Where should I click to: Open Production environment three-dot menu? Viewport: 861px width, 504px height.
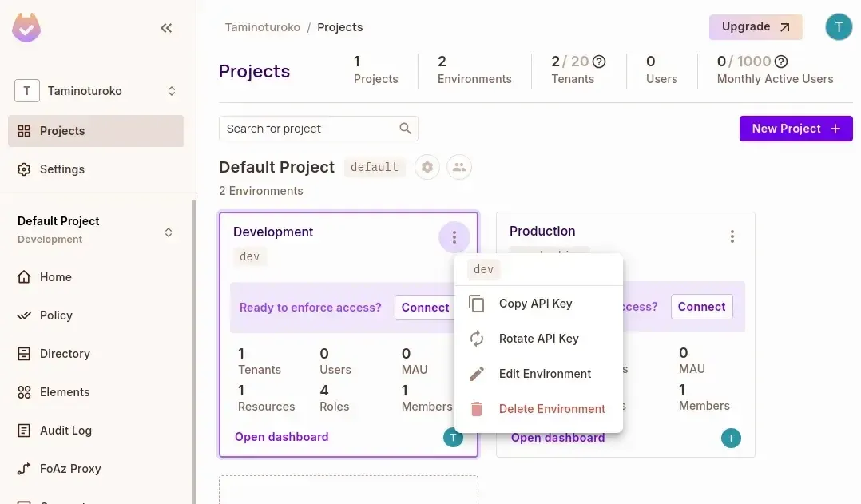coord(732,236)
